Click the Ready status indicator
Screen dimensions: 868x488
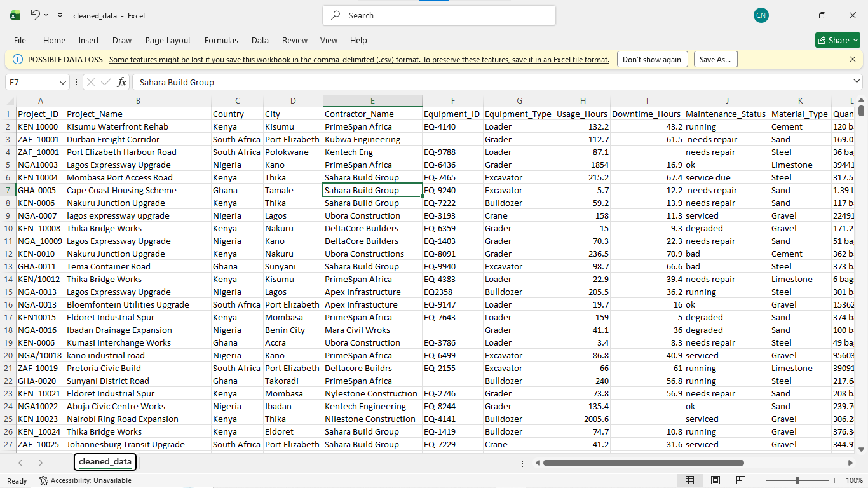click(17, 481)
